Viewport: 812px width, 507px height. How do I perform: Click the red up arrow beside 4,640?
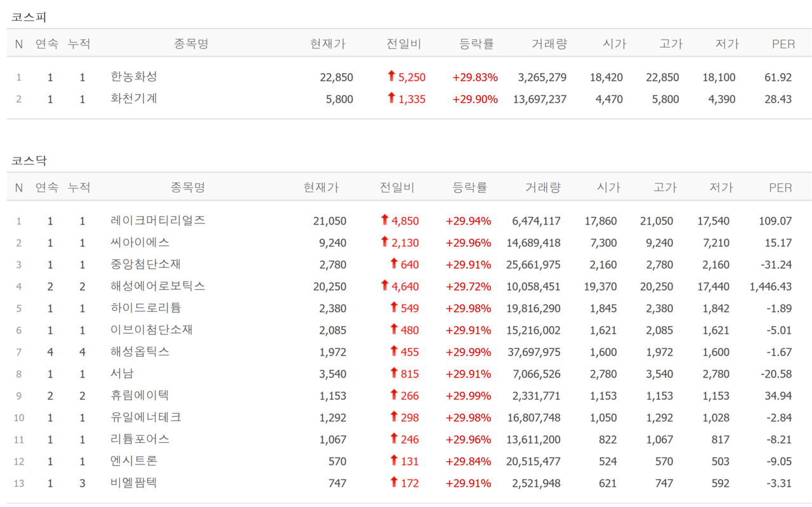[384, 286]
